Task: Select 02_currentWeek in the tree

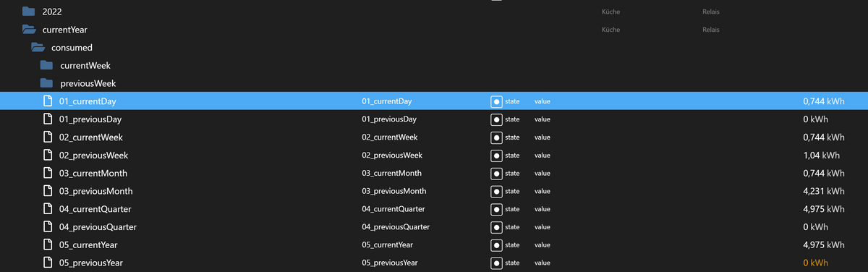Action: pyautogui.click(x=91, y=137)
